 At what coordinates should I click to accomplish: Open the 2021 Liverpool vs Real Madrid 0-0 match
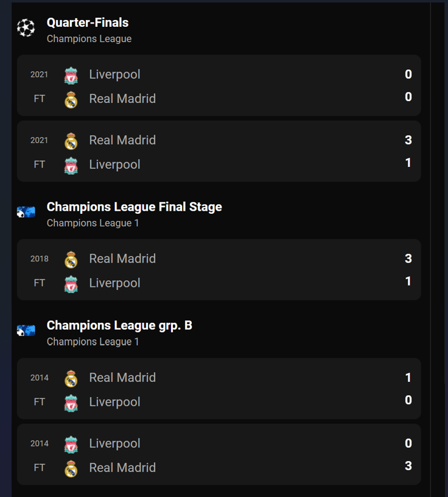click(243, 86)
